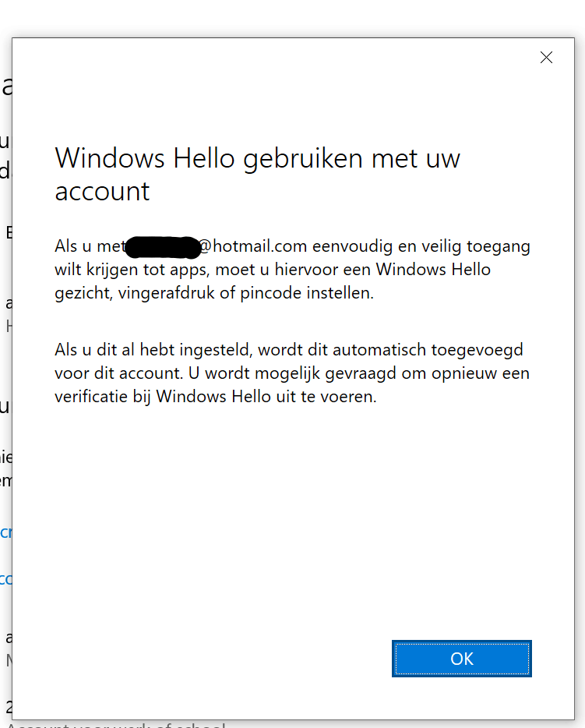Click the word 'account' in the heading
Screen dimensions: 585x728
coord(102,191)
